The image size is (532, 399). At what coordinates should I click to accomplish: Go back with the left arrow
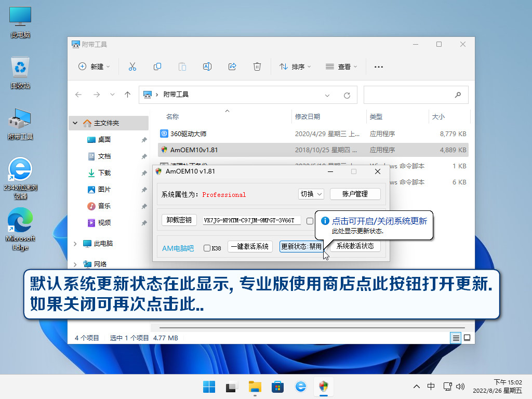pyautogui.click(x=78, y=95)
